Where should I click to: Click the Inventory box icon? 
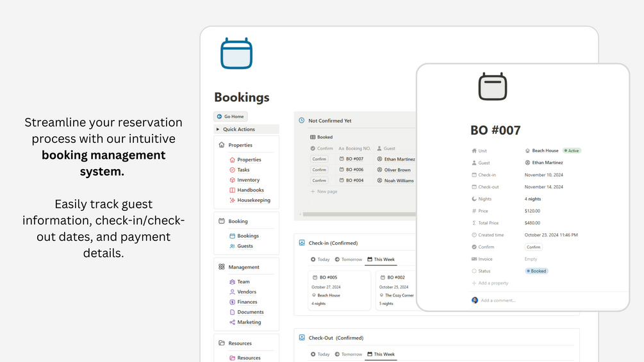coord(232,180)
